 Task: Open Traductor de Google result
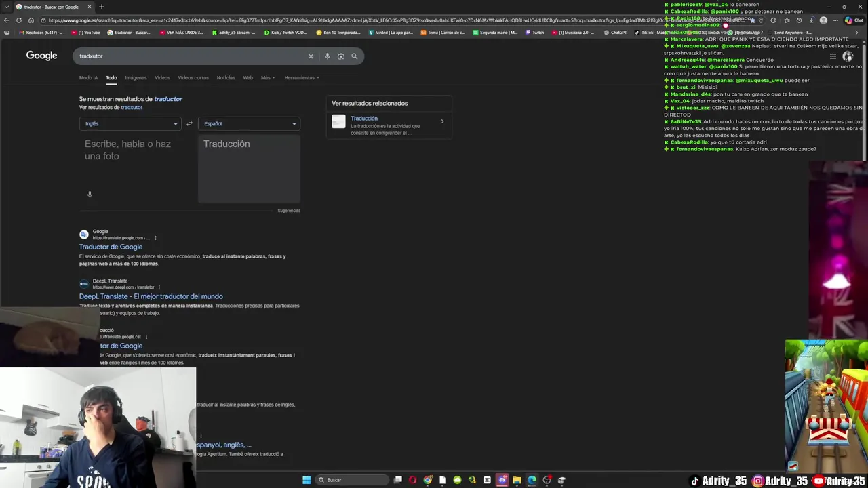111,247
